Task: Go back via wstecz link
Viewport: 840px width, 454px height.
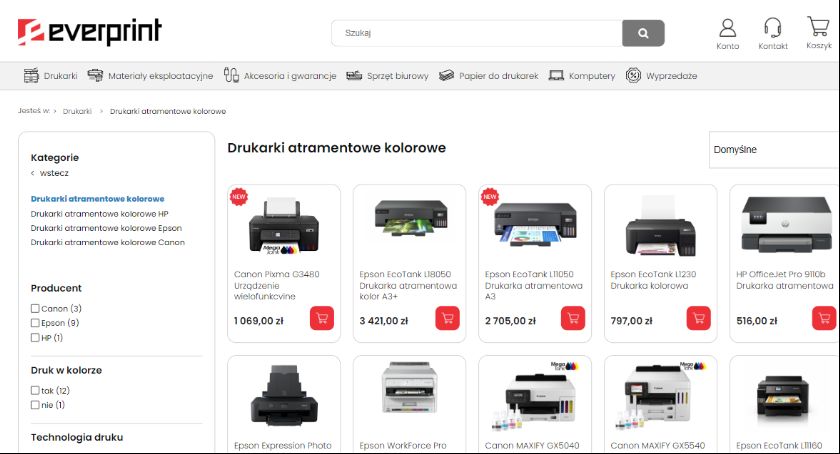Action: click(54, 173)
